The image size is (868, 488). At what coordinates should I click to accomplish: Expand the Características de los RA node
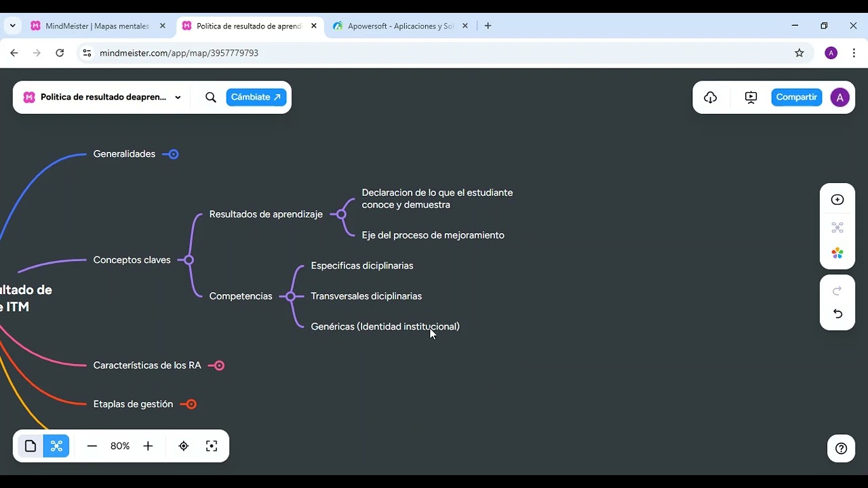pyautogui.click(x=219, y=365)
